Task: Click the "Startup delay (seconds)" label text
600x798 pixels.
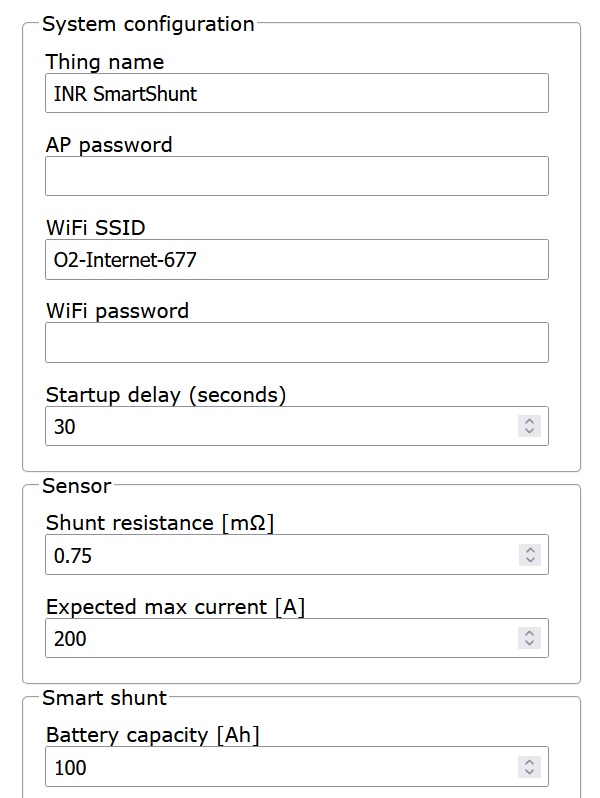Action: click(166, 395)
